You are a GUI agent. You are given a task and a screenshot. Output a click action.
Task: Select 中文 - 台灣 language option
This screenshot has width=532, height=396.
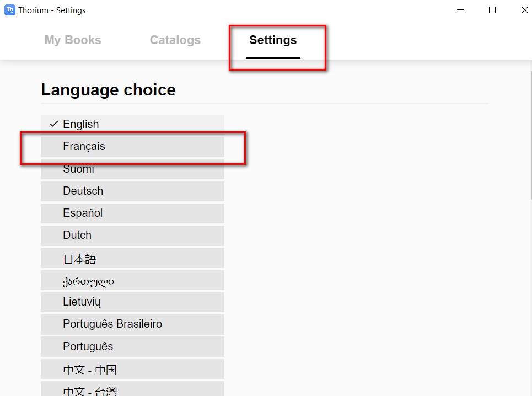[132, 389]
